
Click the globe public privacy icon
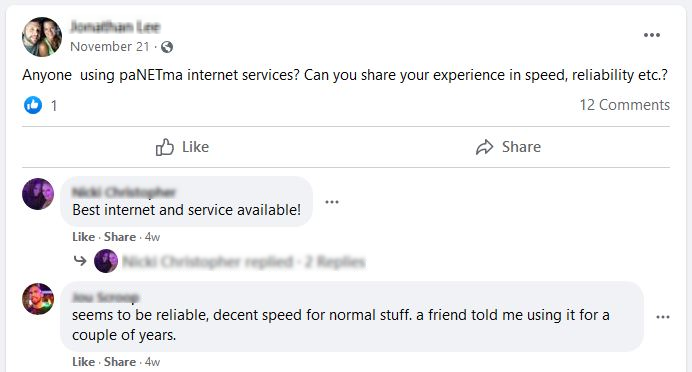pyautogui.click(x=167, y=47)
